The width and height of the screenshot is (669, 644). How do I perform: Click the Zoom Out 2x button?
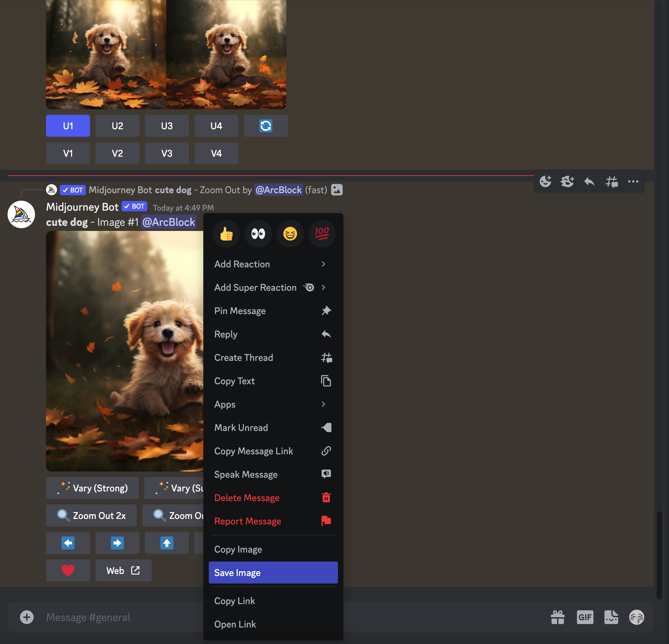pos(91,515)
